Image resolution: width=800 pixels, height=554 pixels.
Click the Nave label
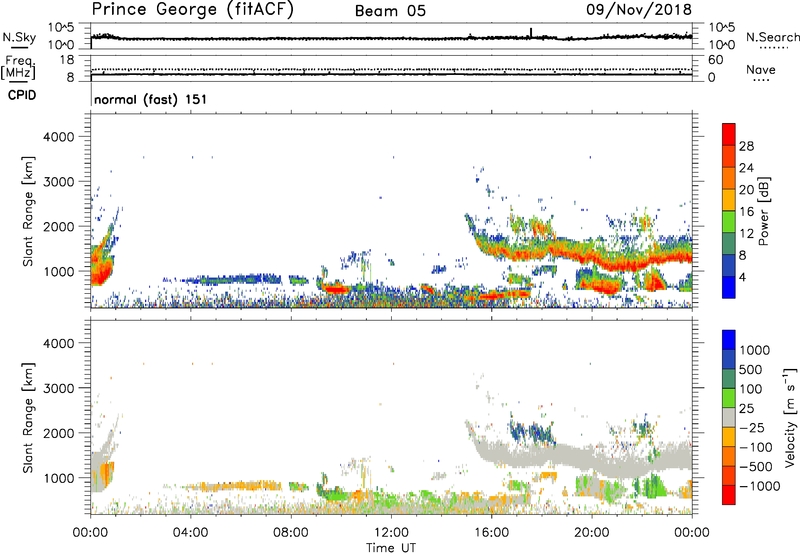pos(761,69)
